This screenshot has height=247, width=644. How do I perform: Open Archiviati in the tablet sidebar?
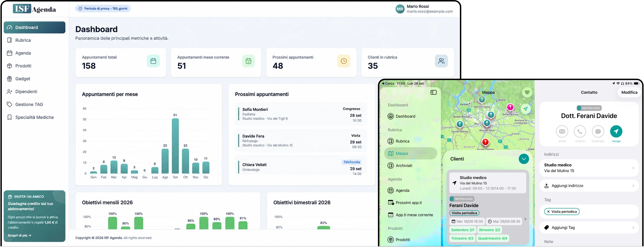[x=410, y=166]
